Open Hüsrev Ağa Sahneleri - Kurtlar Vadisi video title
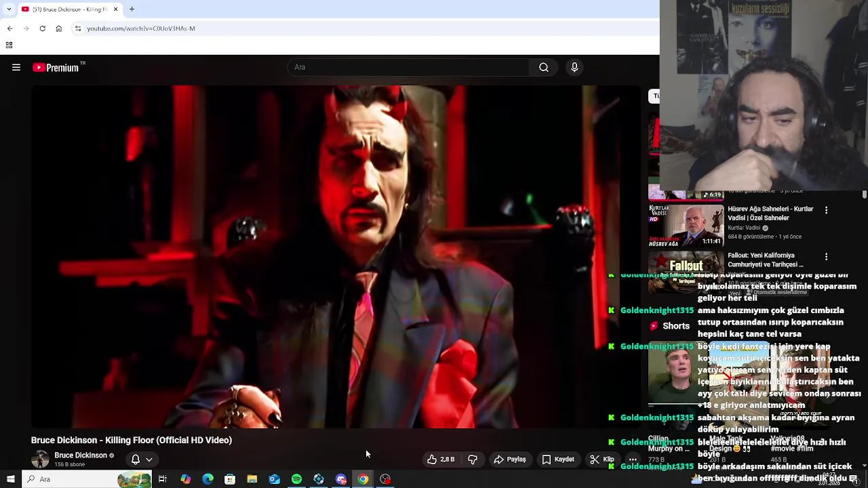868x488 pixels. (770, 213)
